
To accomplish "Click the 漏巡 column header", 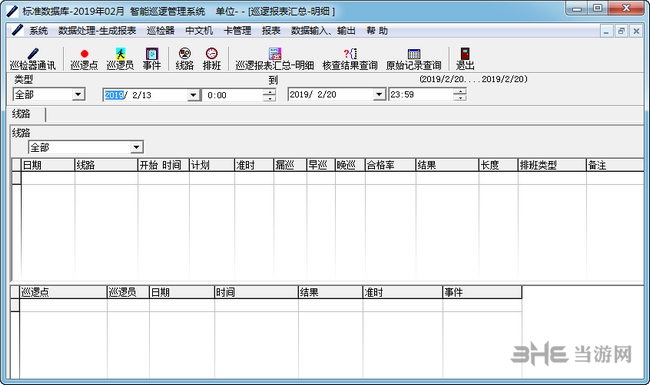I will pyautogui.click(x=290, y=165).
